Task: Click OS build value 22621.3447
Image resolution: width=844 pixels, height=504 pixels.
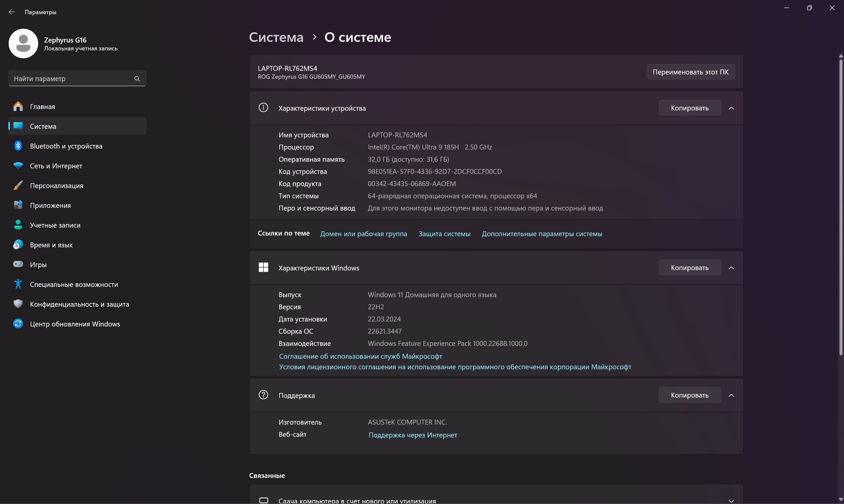Action: [385, 331]
